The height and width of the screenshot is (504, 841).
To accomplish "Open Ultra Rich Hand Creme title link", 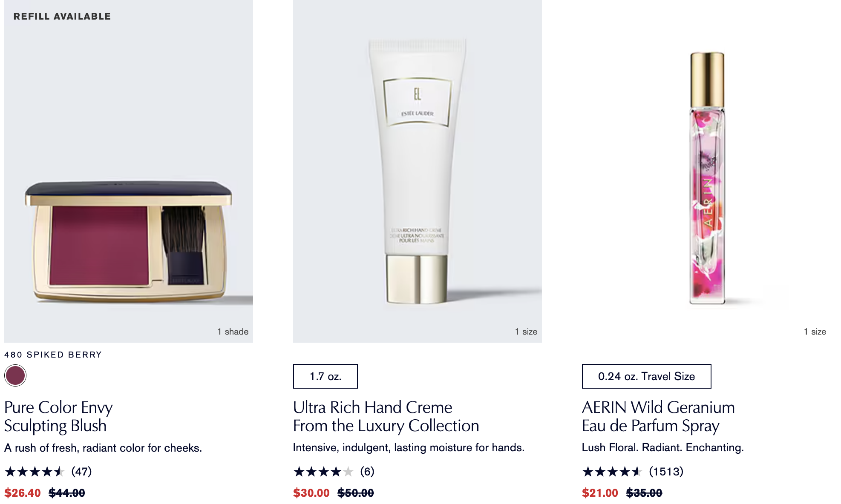I will click(386, 416).
